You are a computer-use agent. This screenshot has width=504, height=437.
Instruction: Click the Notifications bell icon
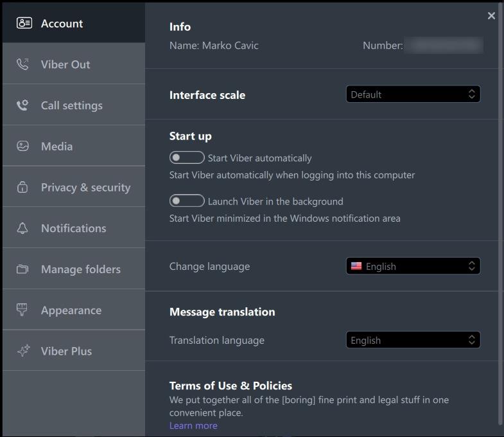pyautogui.click(x=23, y=228)
